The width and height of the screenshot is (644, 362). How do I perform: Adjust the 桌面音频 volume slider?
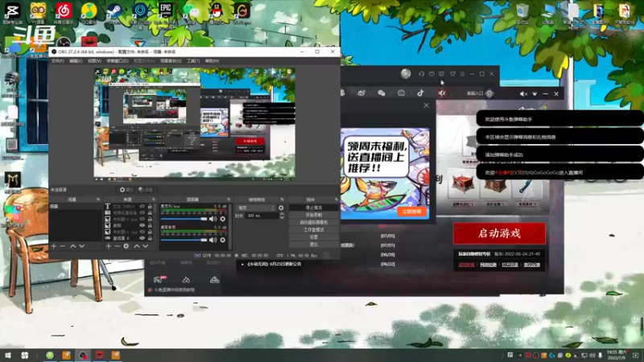tap(184, 240)
